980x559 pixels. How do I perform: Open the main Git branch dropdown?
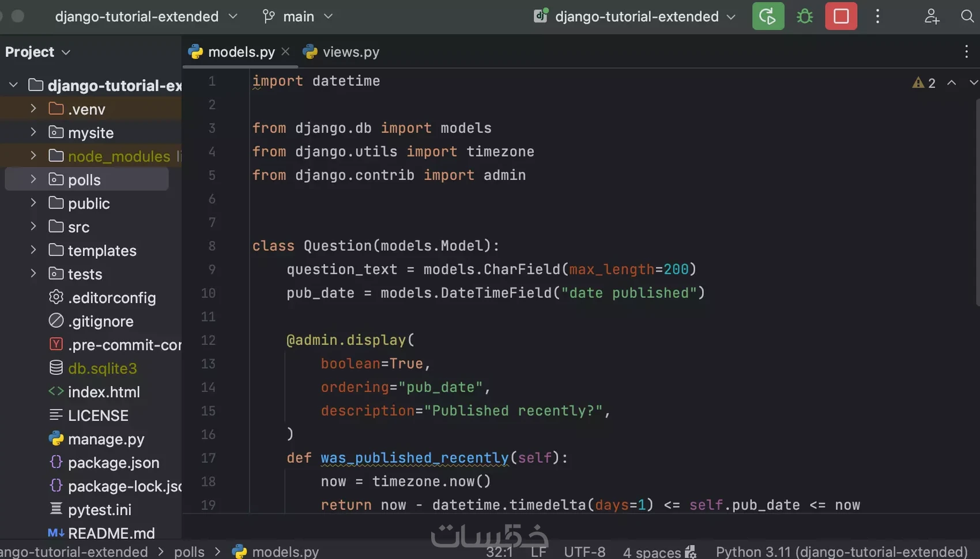(297, 16)
